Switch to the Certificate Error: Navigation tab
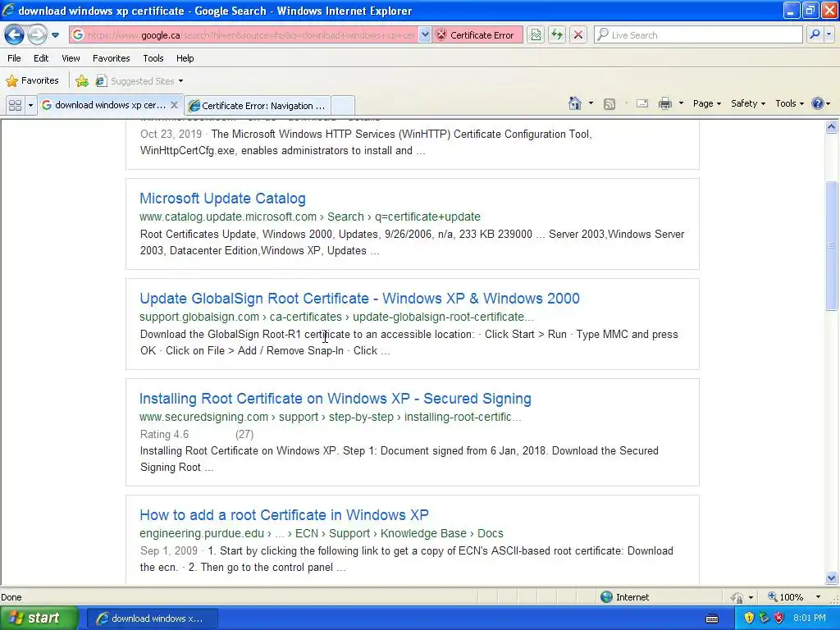 tap(257, 106)
